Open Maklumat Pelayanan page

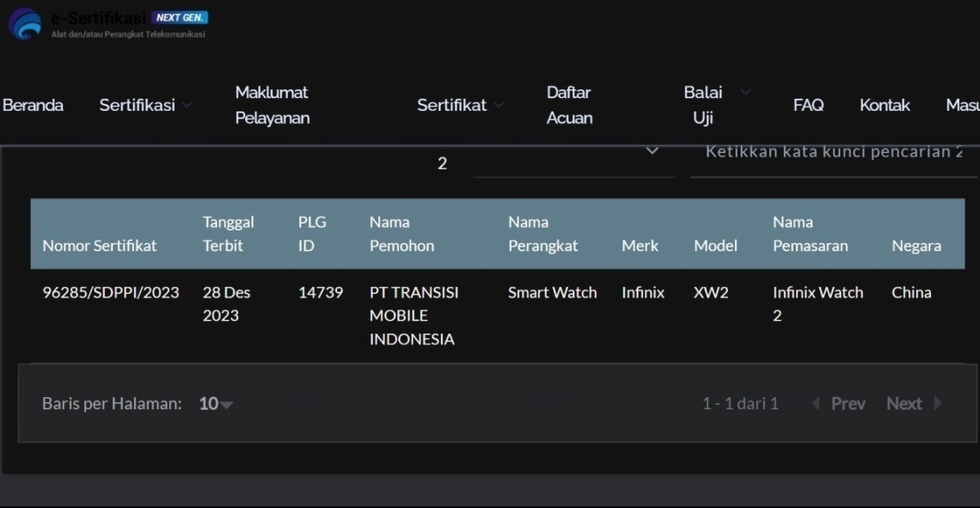[x=272, y=105]
